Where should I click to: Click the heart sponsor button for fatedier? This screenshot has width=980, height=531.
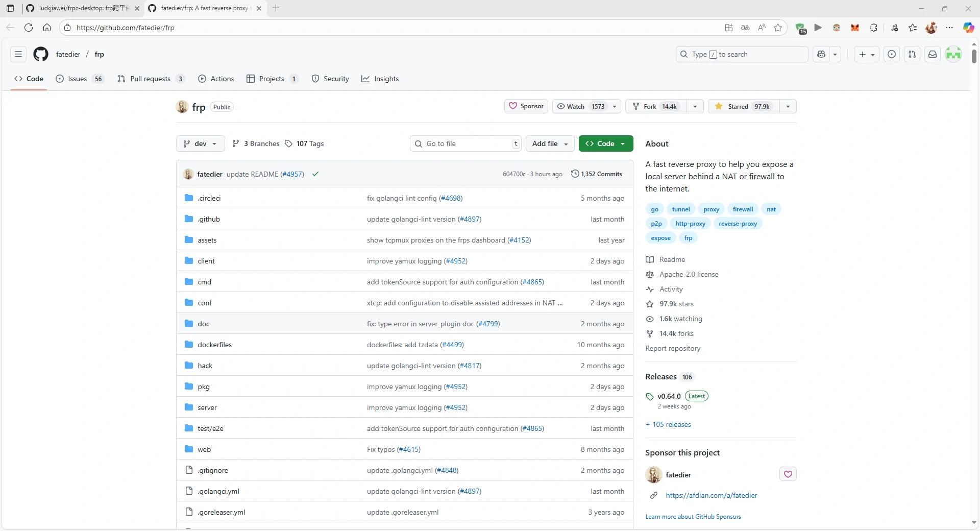(788, 474)
